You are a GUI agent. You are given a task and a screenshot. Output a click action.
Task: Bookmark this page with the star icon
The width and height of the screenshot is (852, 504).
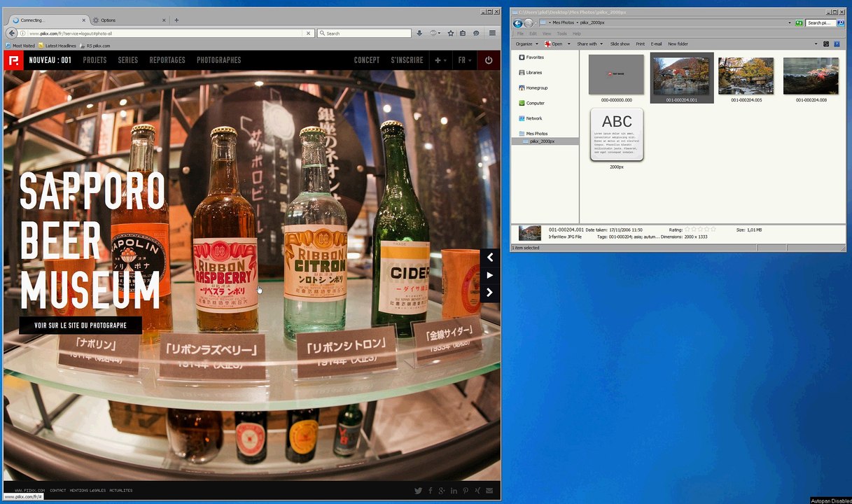click(x=451, y=33)
